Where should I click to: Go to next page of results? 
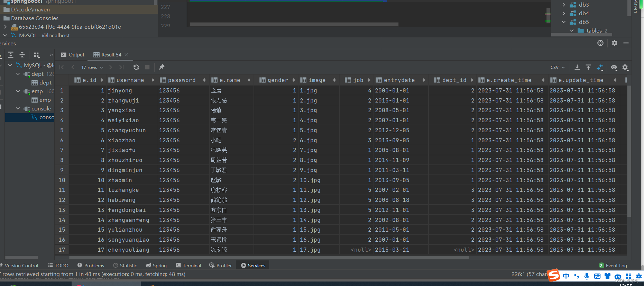[111, 67]
